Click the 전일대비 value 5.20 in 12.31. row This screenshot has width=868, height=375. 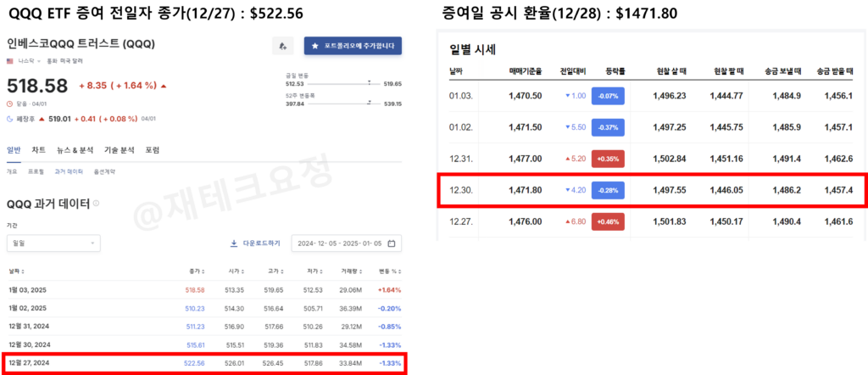[x=578, y=159]
